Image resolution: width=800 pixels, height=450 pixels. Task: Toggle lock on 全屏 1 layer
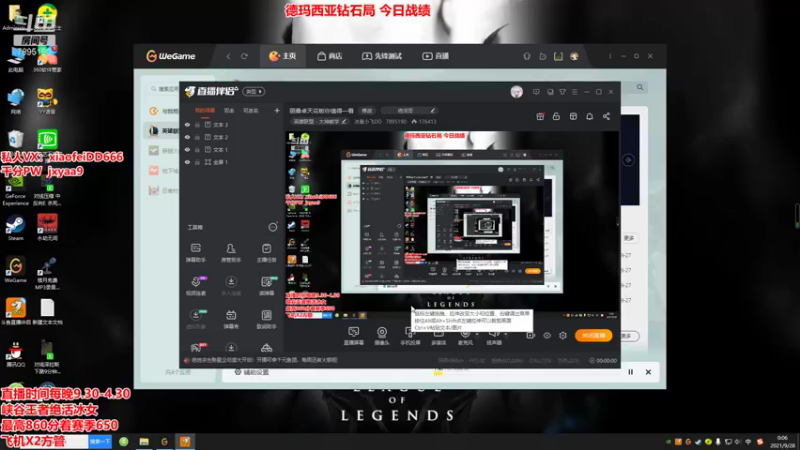(x=197, y=162)
